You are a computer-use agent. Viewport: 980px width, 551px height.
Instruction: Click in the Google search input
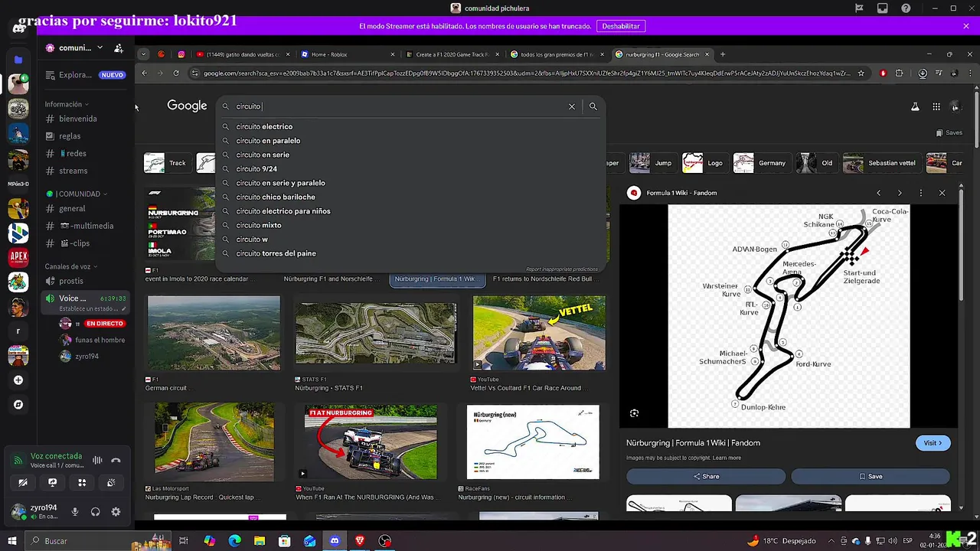click(398, 106)
